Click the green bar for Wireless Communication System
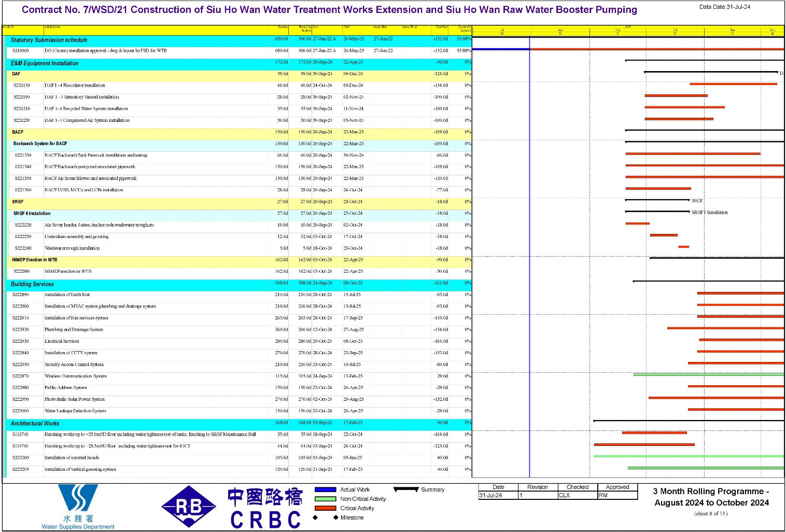786x532 pixels. (x=709, y=374)
